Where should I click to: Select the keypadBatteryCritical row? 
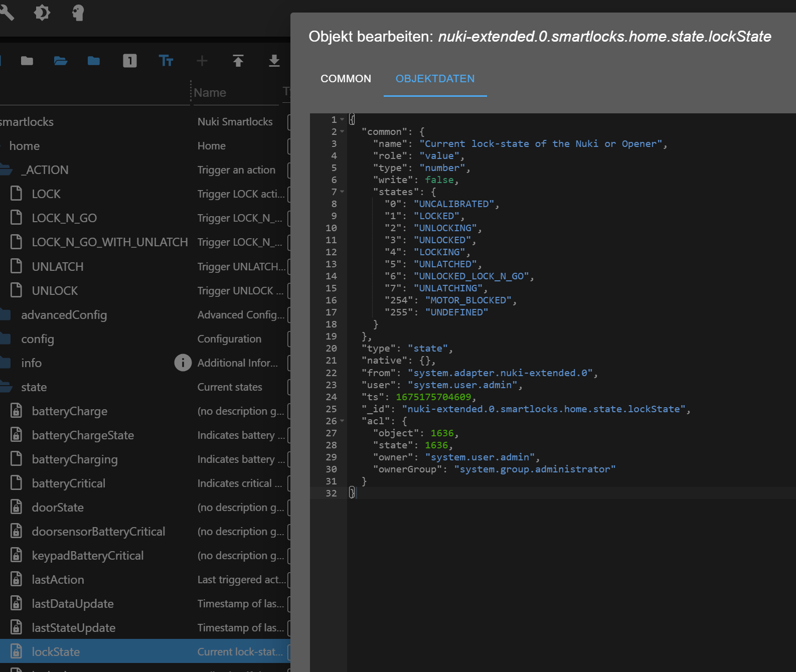point(145,555)
